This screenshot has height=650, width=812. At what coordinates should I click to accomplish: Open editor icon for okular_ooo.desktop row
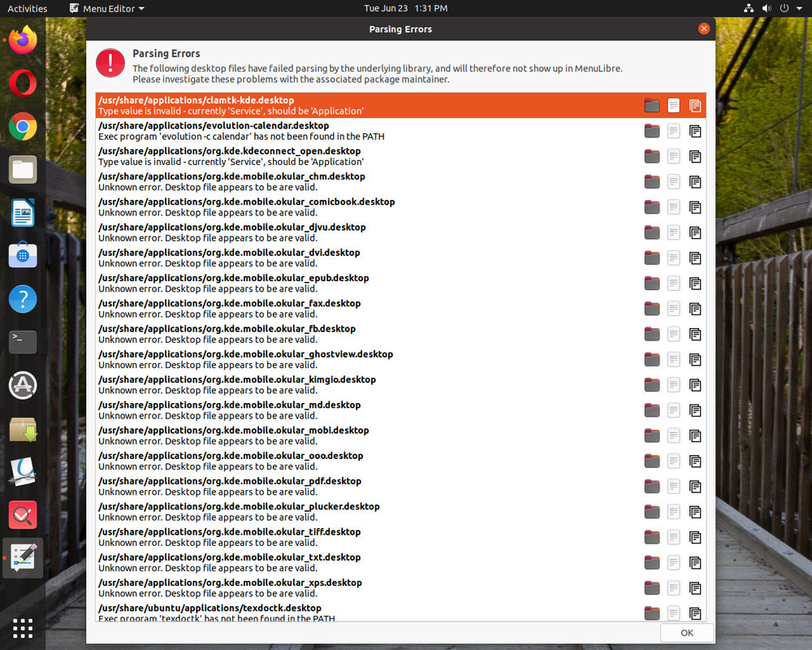673,461
